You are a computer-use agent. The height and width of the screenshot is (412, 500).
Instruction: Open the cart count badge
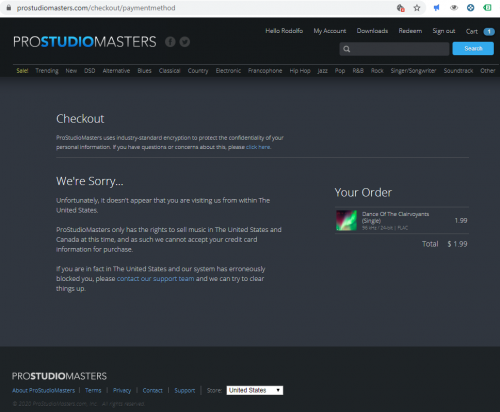point(489,31)
